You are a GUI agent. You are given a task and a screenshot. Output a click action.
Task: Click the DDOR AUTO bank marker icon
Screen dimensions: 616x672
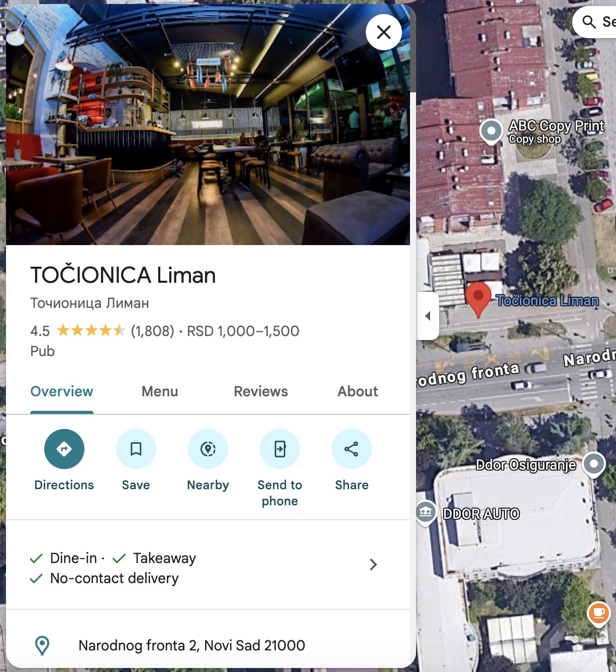point(426,512)
